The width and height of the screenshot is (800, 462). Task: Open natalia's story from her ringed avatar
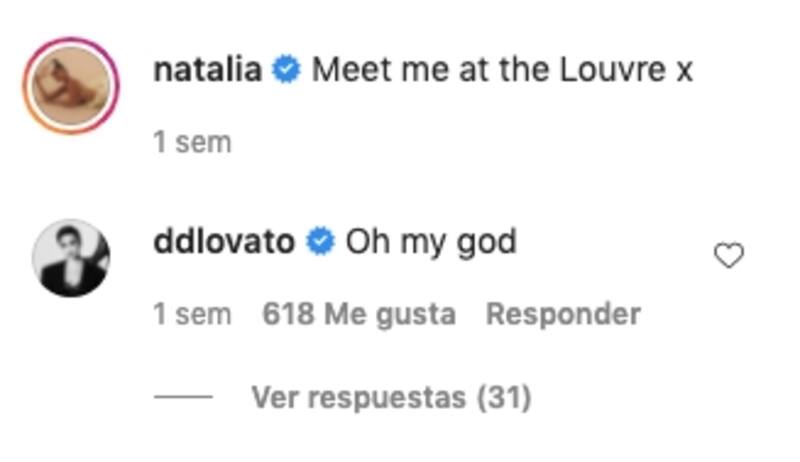click(71, 85)
